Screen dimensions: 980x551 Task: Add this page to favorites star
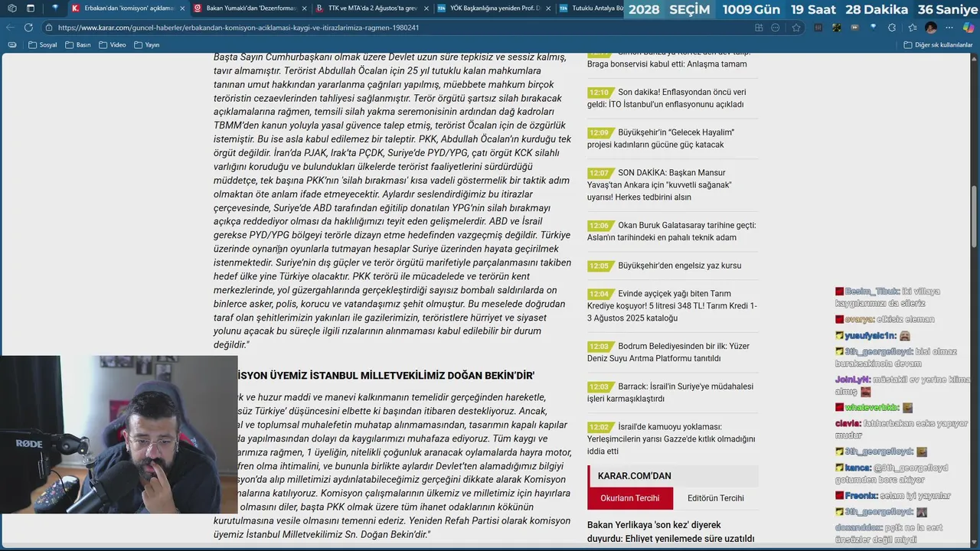[796, 28]
